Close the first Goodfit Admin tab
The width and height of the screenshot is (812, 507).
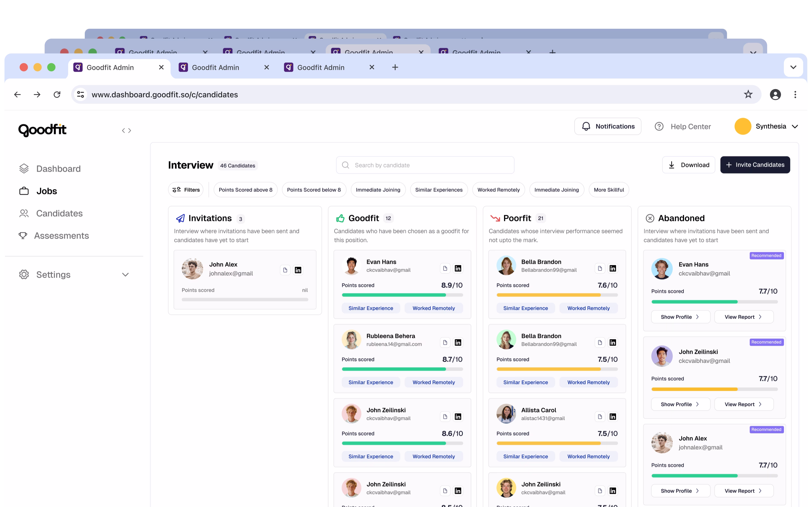161,68
